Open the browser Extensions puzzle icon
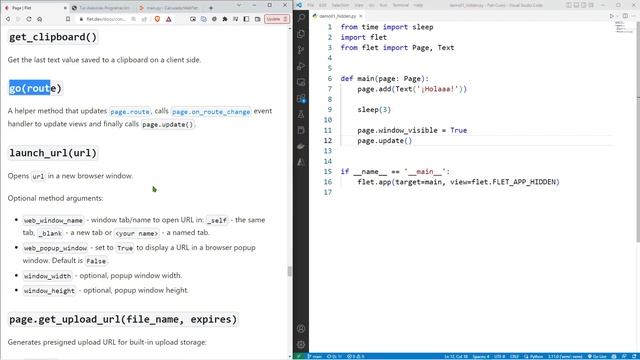This screenshot has height=360, width=640. coord(225,19)
